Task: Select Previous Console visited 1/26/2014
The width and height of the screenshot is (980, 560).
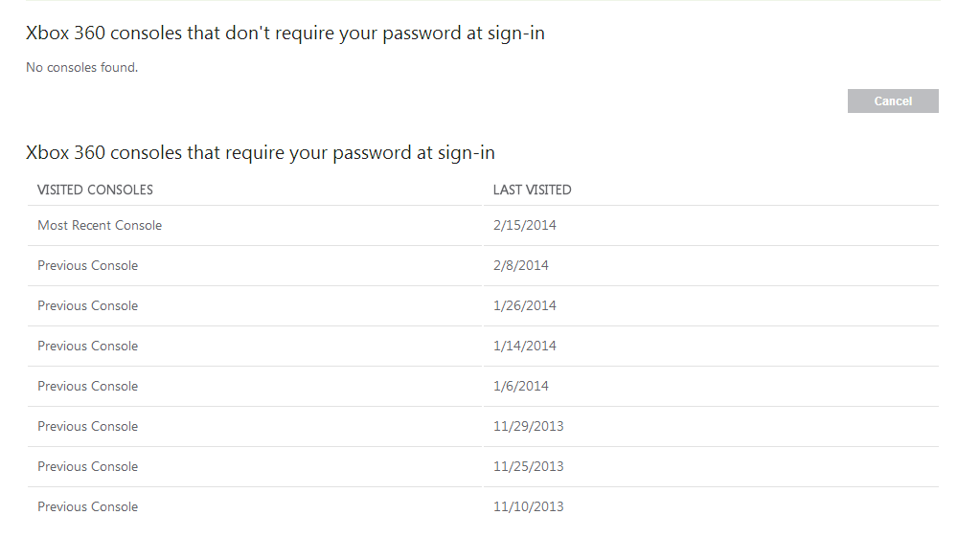Action: pyautogui.click(x=87, y=306)
